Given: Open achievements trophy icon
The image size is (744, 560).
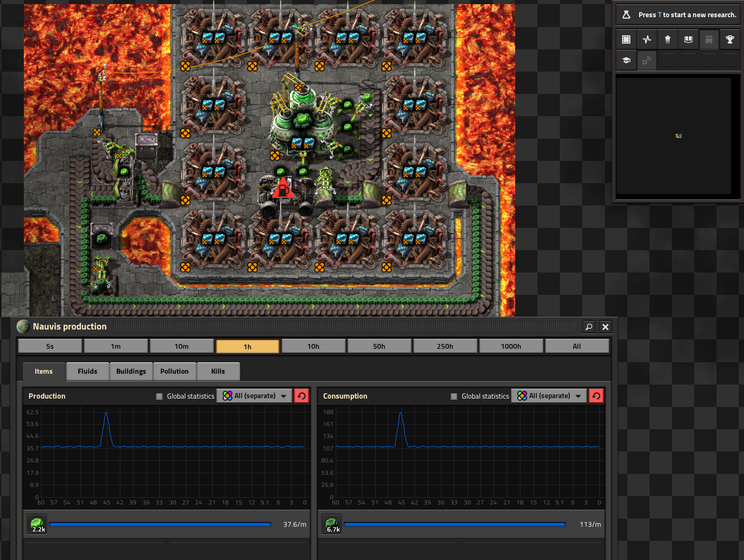Looking at the screenshot, I should [730, 39].
